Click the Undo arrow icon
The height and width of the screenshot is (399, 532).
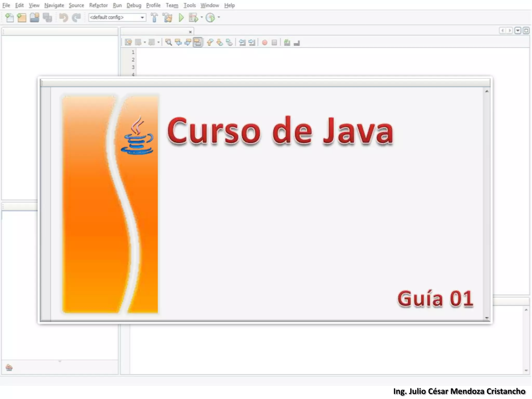tap(63, 18)
